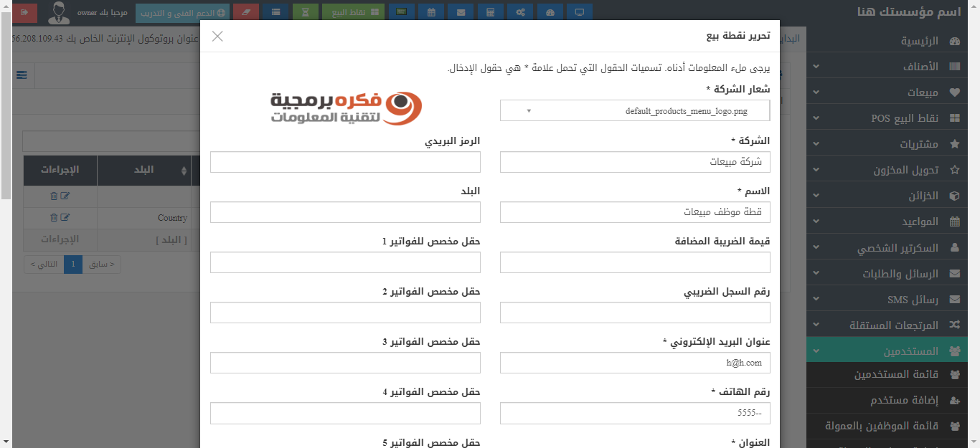The width and height of the screenshot is (980, 448).
Task: Click الدعم الفنى و التدريب support button
Action: pyautogui.click(x=183, y=12)
